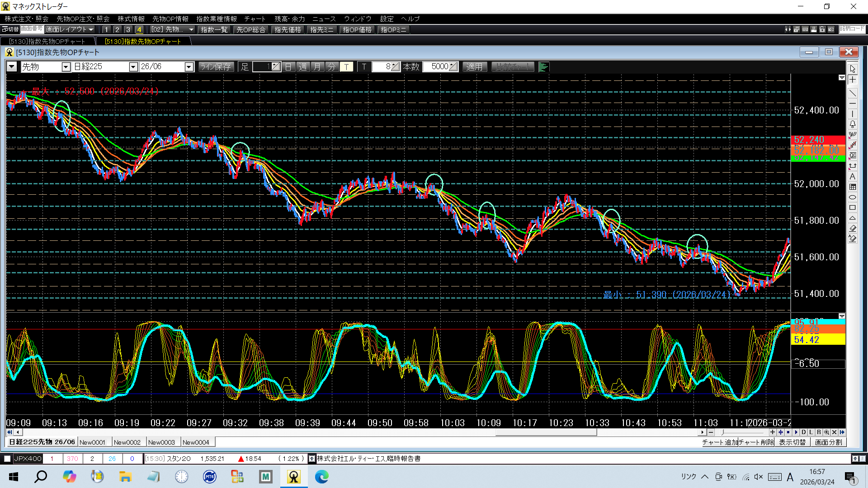Image resolution: width=868 pixels, height=488 pixels.
Task: Select the diagonal trend line tool
Action: [x=852, y=93]
